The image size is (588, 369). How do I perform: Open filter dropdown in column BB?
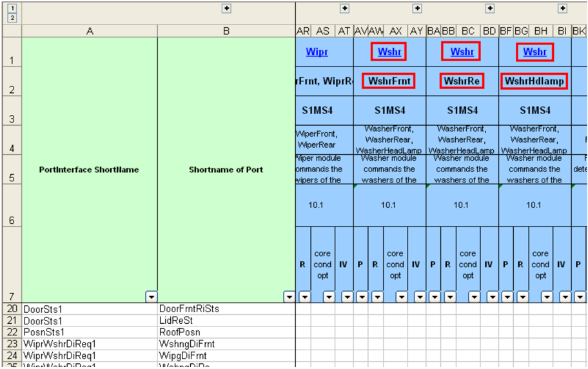[450, 297]
